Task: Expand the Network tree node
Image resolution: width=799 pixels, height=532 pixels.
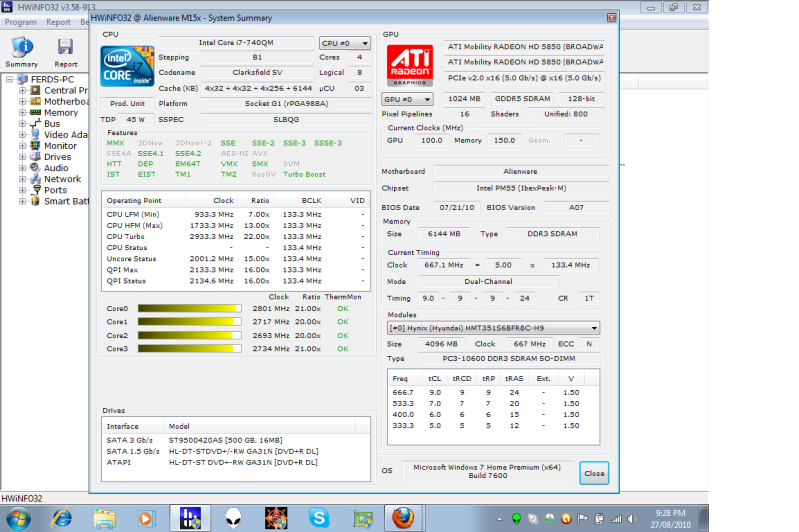Action: pos(22,179)
